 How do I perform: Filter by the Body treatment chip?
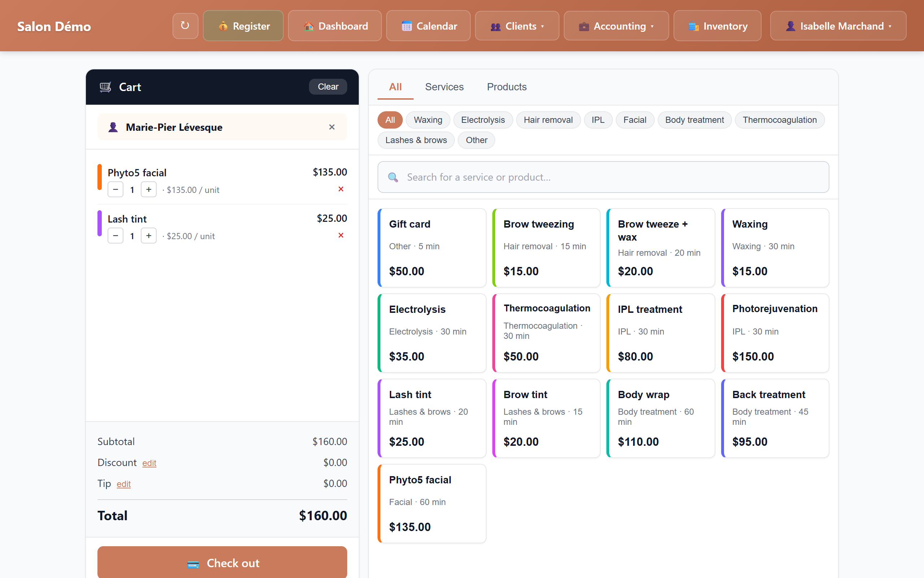(x=694, y=120)
